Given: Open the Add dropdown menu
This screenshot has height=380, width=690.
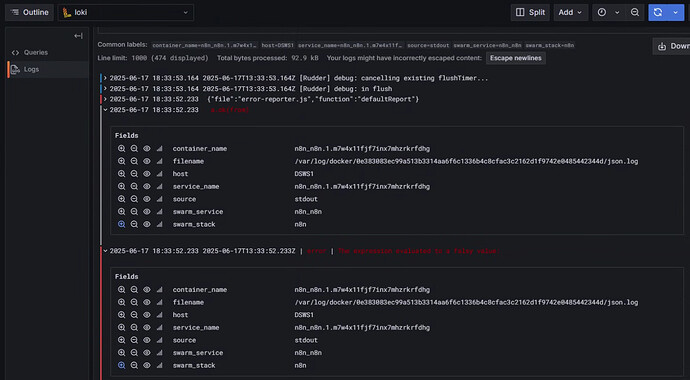Looking at the screenshot, I should click(x=570, y=12).
